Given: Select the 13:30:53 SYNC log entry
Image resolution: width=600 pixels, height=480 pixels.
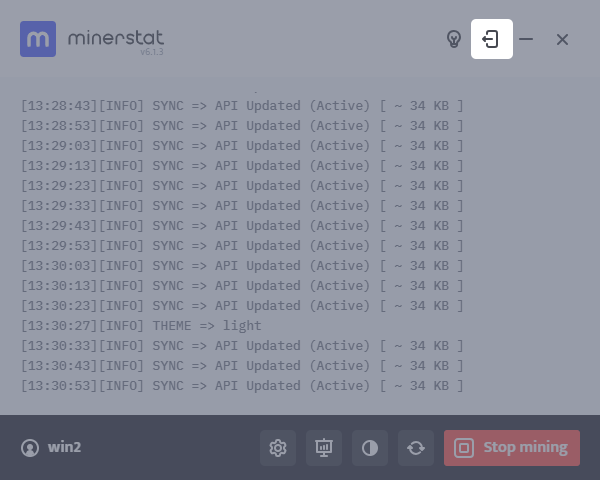Looking at the screenshot, I should pos(242,386).
